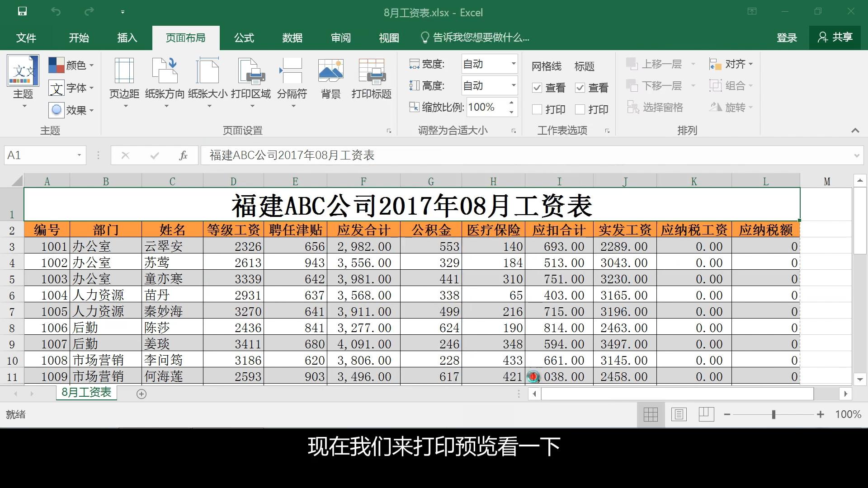Click the 登录 sign-in button
The width and height of the screenshot is (868, 488).
pos(787,38)
